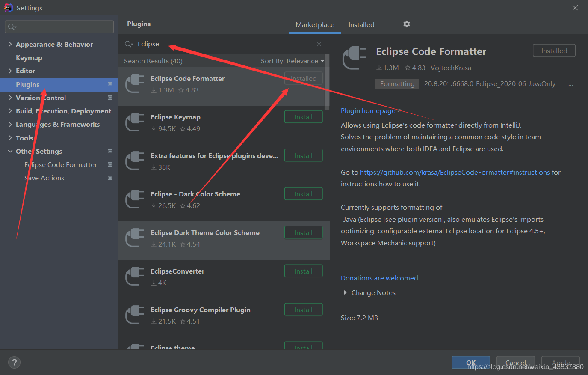588x375 pixels.
Task: Focus the settings search input field
Action: tap(59, 27)
